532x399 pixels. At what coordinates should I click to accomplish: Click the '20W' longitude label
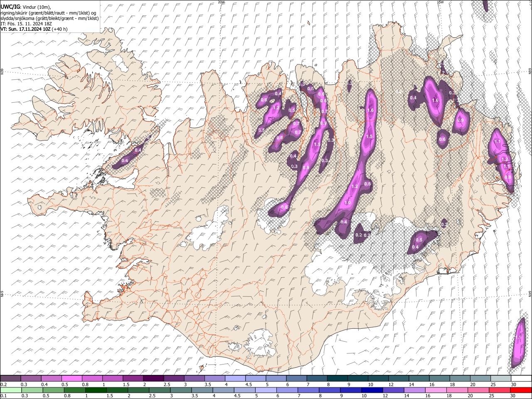221,2
